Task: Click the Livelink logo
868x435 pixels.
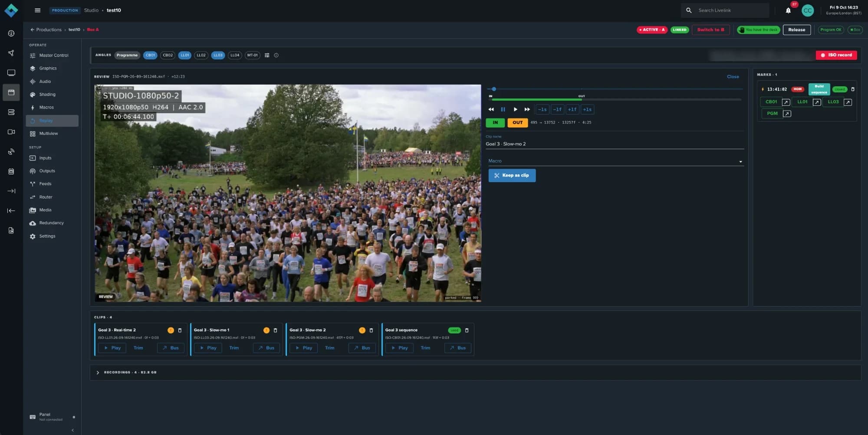Action: [x=11, y=10]
